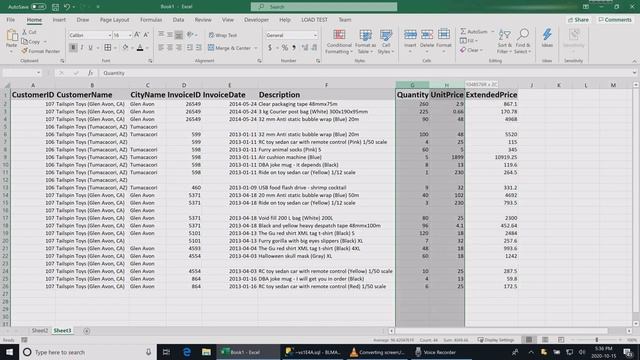The height and width of the screenshot is (360, 640).
Task: Expand Font group dialog launcher
Action: (x=150, y=61)
